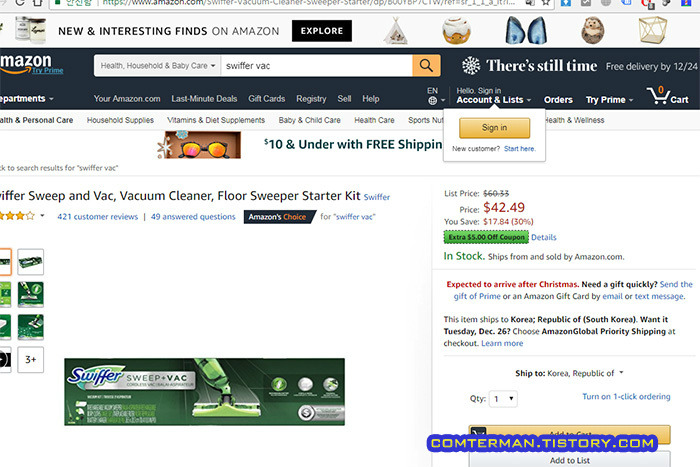Click the snowflake holiday banner icon
The image size is (700, 467).
[x=471, y=66]
